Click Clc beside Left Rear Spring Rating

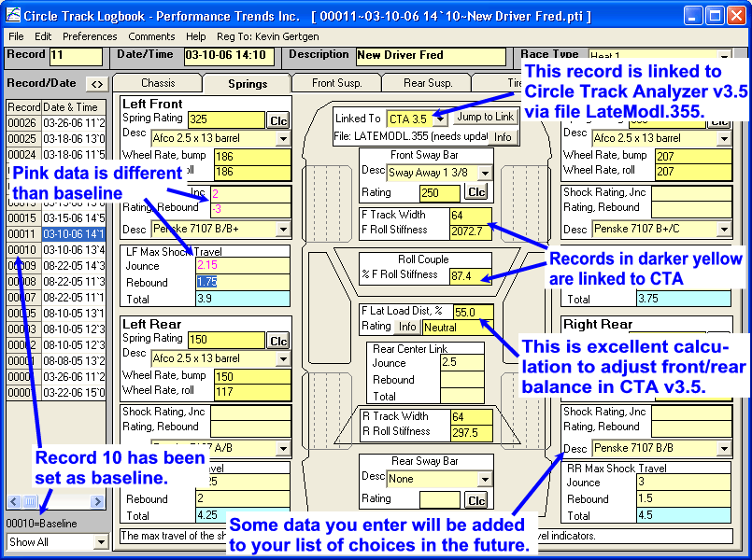coord(278,341)
